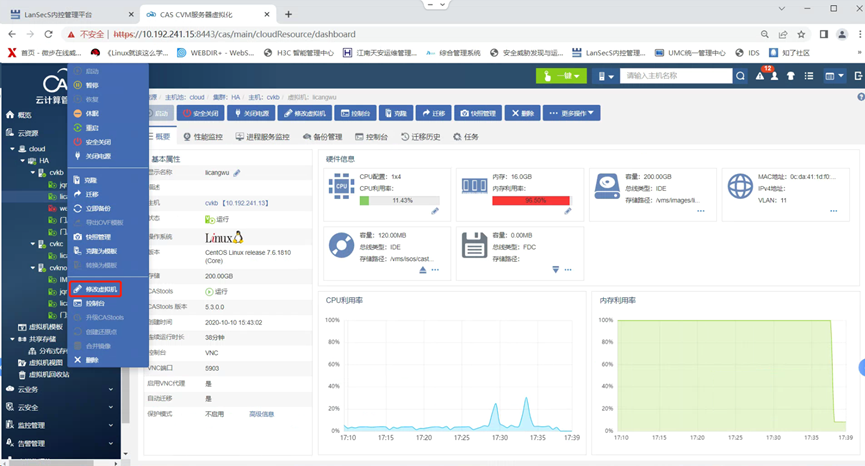Click the help question mark icon
The width and height of the screenshot is (865, 466).
point(859,98)
